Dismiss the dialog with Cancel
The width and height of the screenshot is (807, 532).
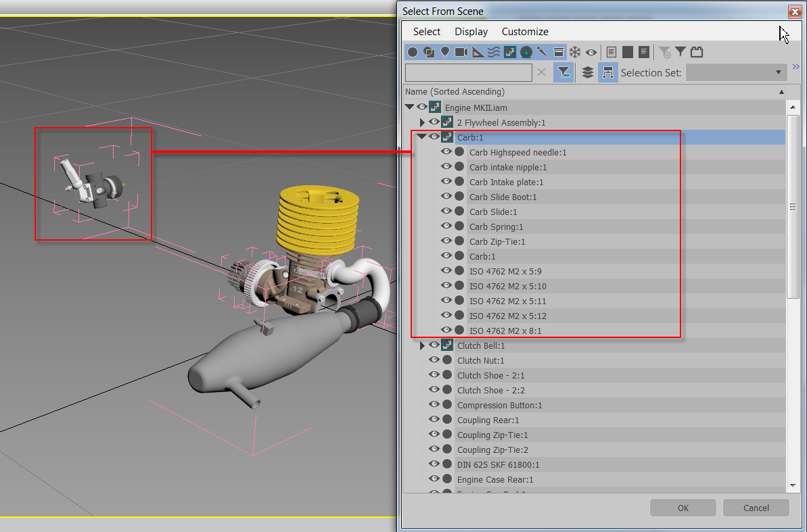point(756,508)
